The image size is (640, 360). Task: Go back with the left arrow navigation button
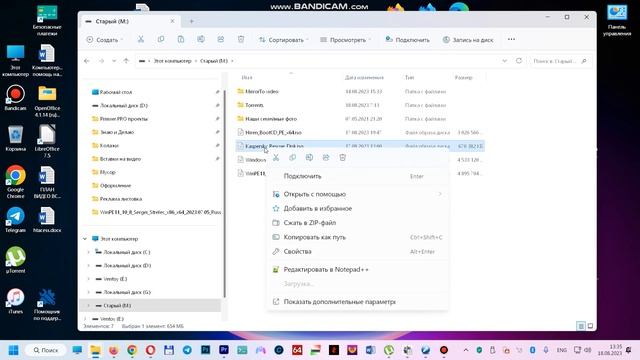click(87, 61)
